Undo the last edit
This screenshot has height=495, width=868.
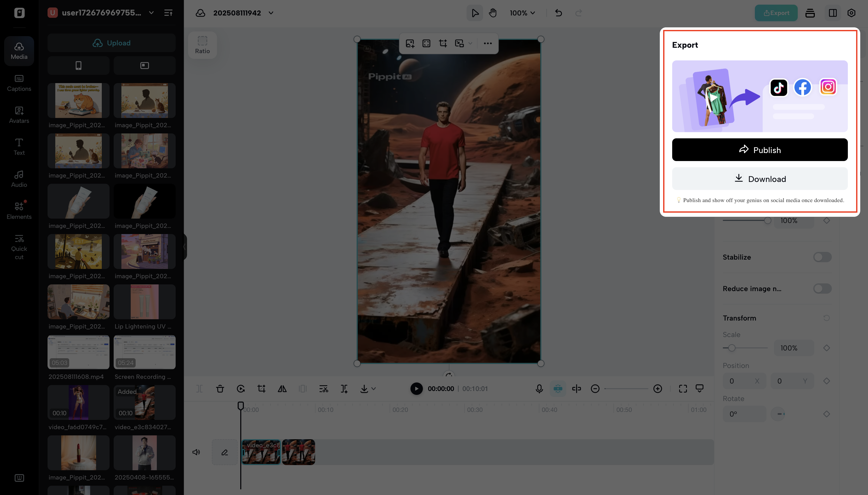pyautogui.click(x=558, y=13)
